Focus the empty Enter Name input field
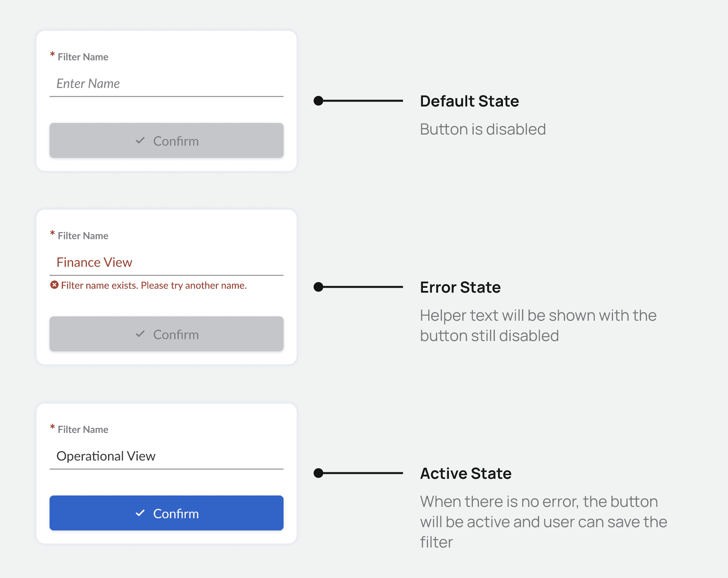This screenshot has height=578, width=728. coord(167,84)
